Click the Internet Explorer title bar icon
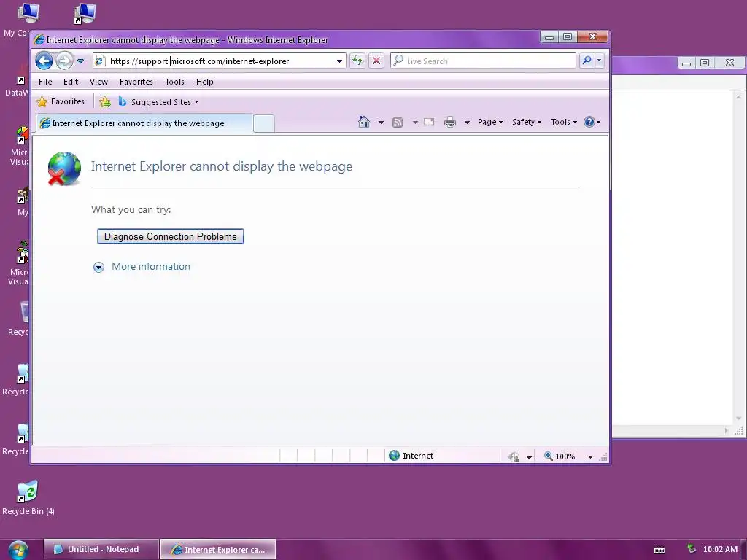This screenshot has width=747, height=560. click(39, 39)
